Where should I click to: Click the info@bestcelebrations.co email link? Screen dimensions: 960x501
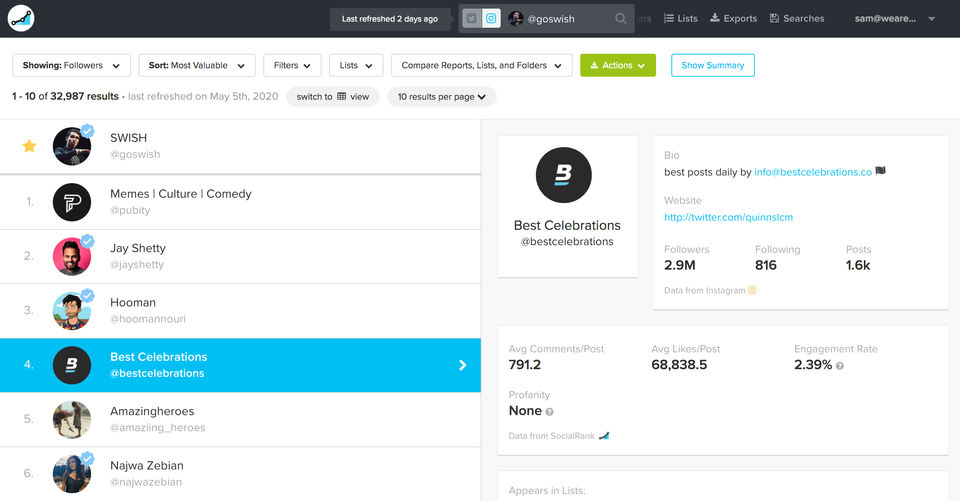812,172
